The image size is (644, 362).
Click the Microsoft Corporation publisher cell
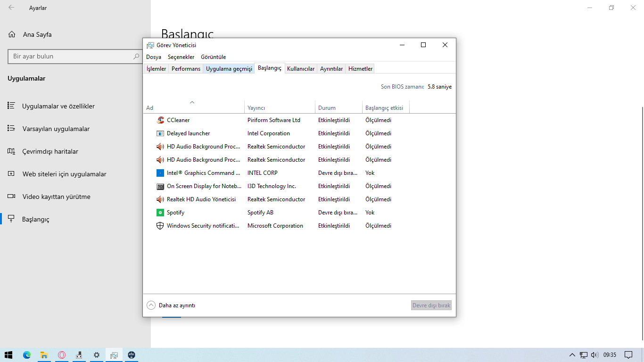point(275,226)
